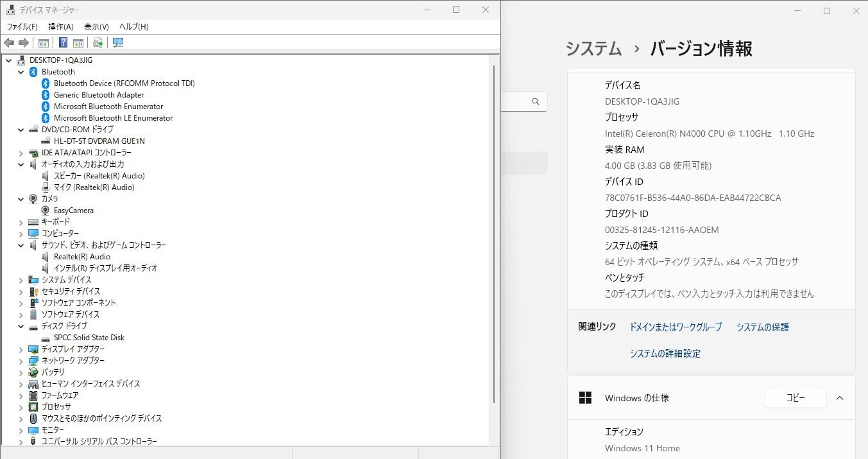Click the disk icon of SPCC Solid State Disk

46,338
